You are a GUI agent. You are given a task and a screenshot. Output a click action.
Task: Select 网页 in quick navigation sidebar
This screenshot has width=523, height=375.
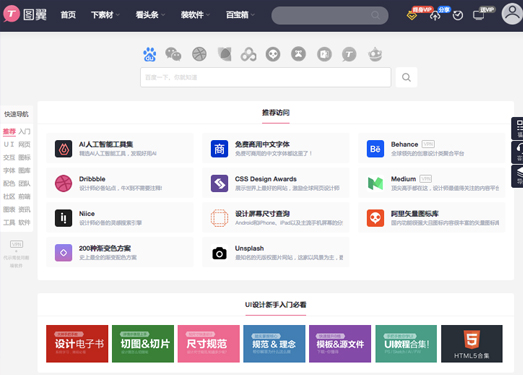(x=24, y=144)
